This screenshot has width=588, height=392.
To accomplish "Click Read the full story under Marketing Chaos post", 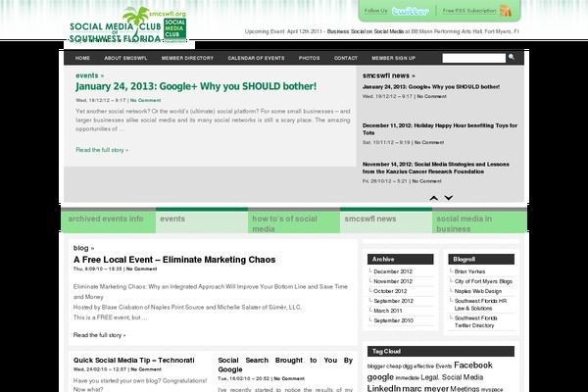I will pyautogui.click(x=99, y=335).
